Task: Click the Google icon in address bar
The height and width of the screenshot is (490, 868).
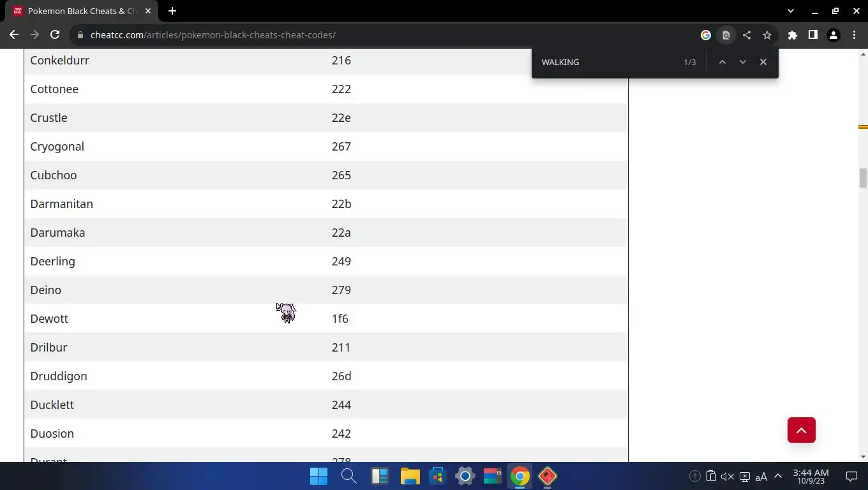Action: tap(706, 35)
